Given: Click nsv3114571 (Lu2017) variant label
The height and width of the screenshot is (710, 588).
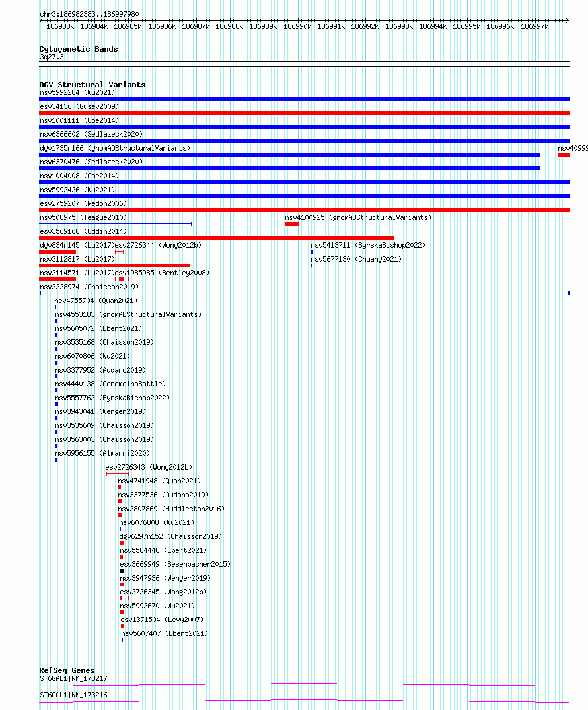Looking at the screenshot, I should pos(77,273).
